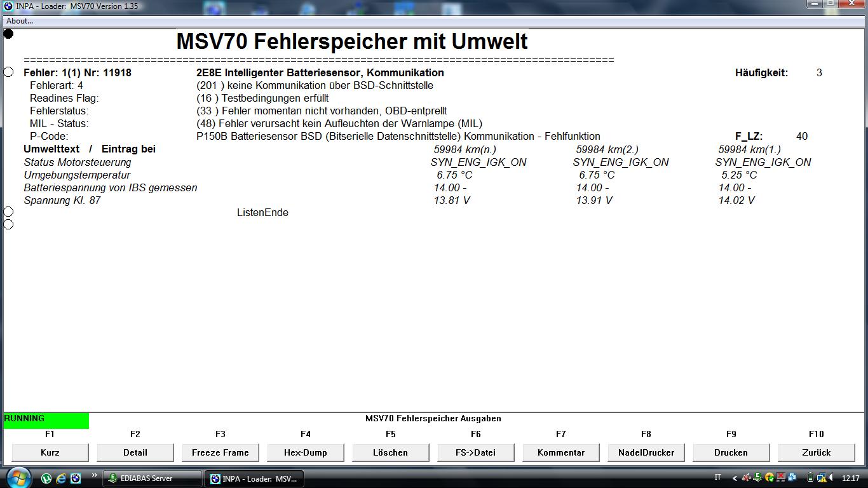This screenshot has width=868, height=488.
Task: Click 'Status Motorsteuerung' row label
Action: (x=78, y=163)
